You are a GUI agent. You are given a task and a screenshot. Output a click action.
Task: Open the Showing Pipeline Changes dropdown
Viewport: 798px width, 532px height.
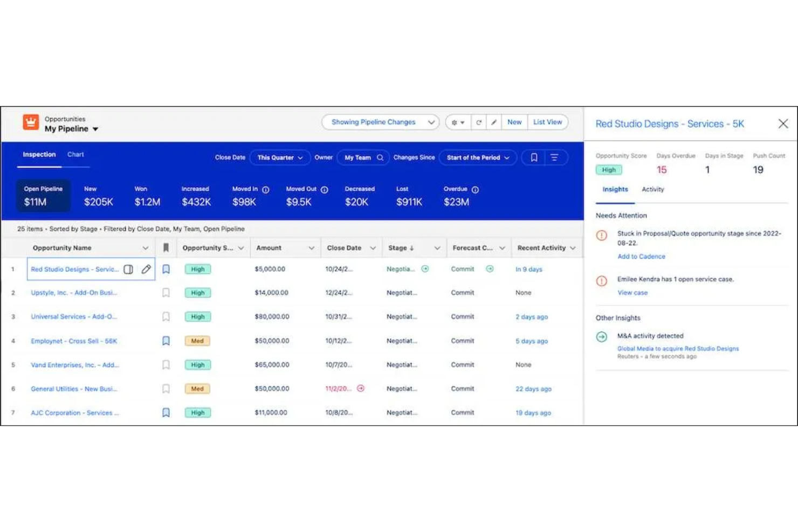click(380, 122)
